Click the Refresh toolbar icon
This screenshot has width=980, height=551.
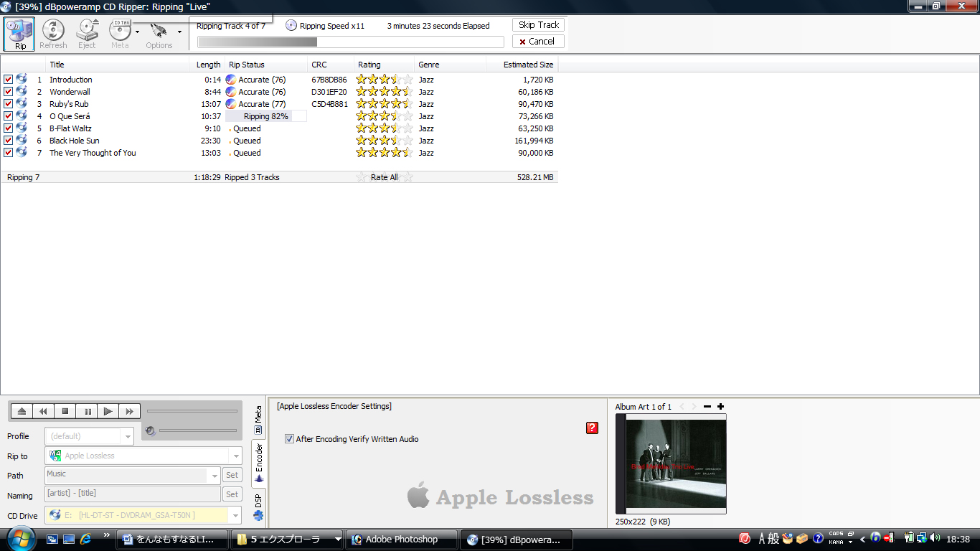(53, 34)
